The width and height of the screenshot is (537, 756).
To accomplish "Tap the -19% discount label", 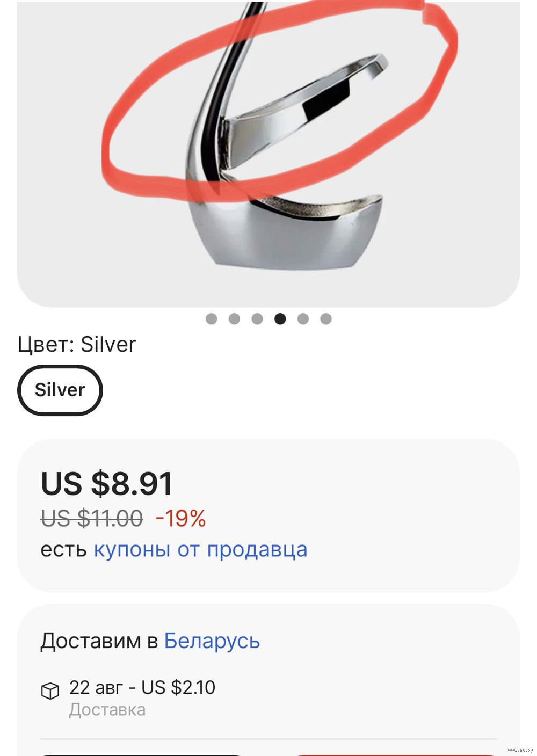I will click(x=180, y=519).
